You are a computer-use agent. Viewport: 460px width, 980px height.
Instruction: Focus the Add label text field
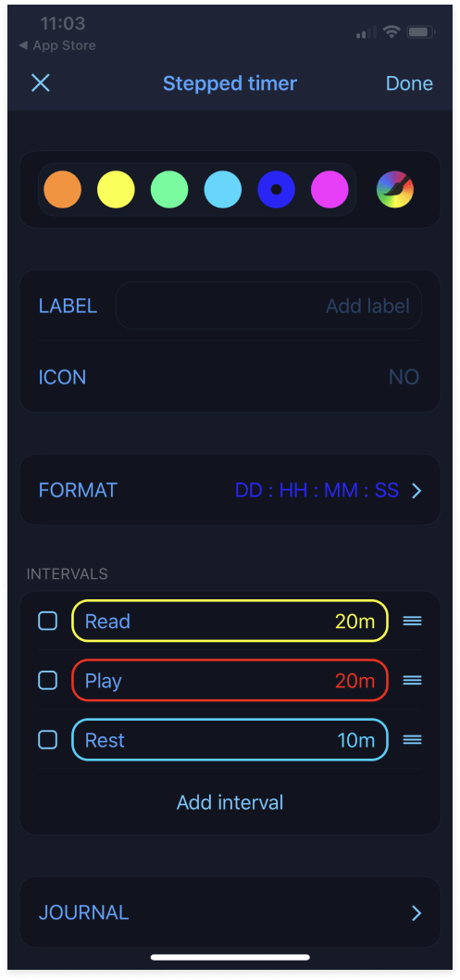tap(269, 306)
